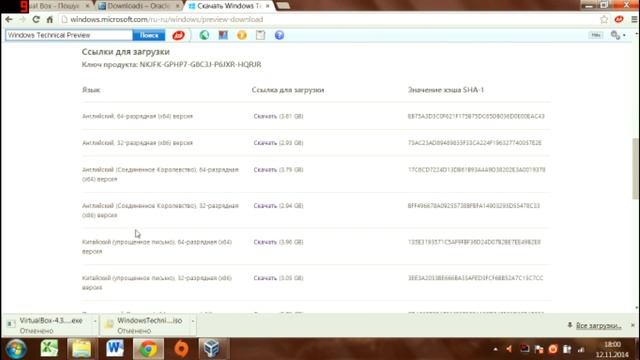Click the product key text
Image resolution: width=640 pixels, height=360 pixels.
click(171, 64)
